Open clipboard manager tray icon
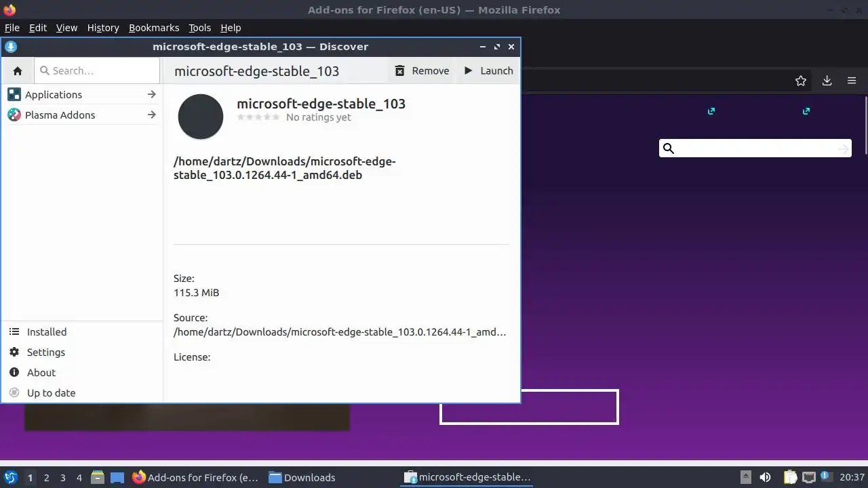Screen dimensions: 868x488 pyautogui.click(x=791, y=477)
